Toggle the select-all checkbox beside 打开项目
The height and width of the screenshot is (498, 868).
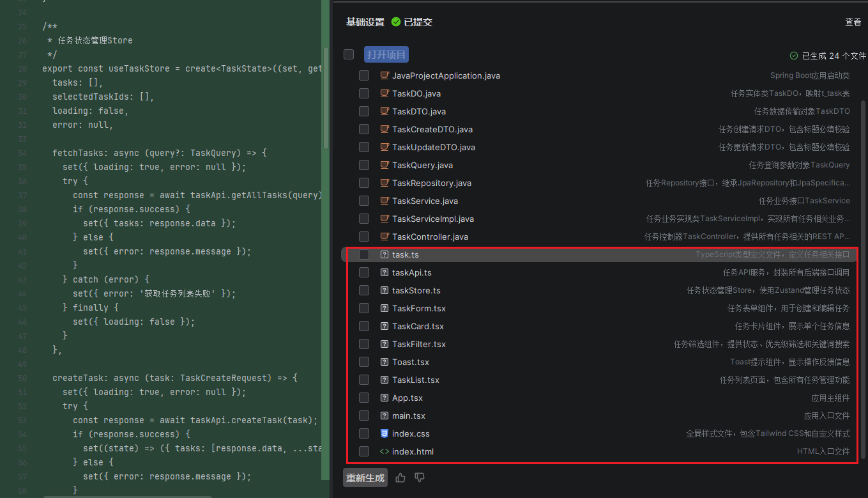click(349, 54)
